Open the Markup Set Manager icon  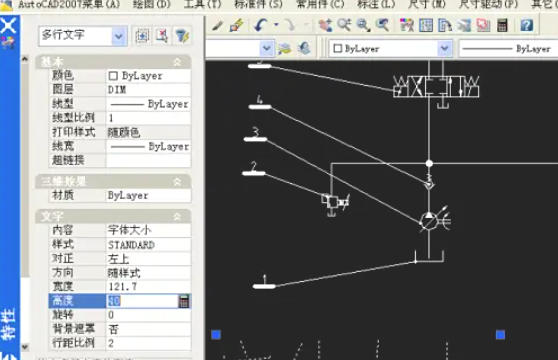pos(483,25)
